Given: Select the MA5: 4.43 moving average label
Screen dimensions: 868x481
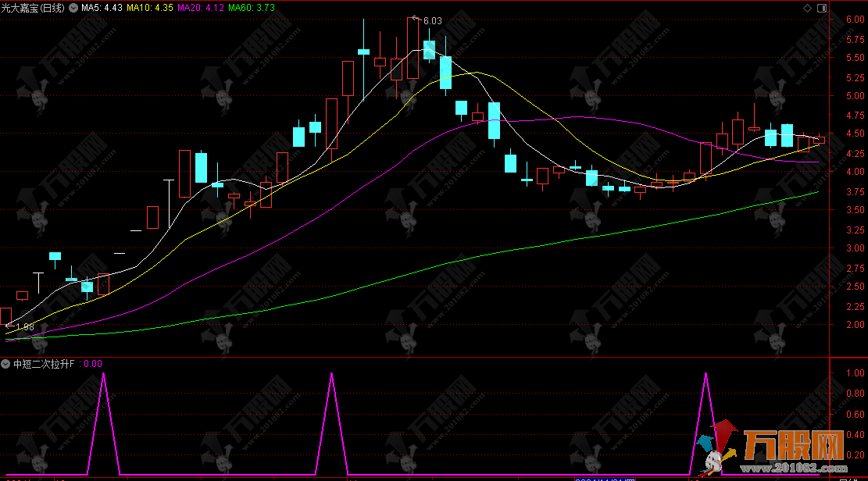Looking at the screenshot, I should (x=102, y=8).
